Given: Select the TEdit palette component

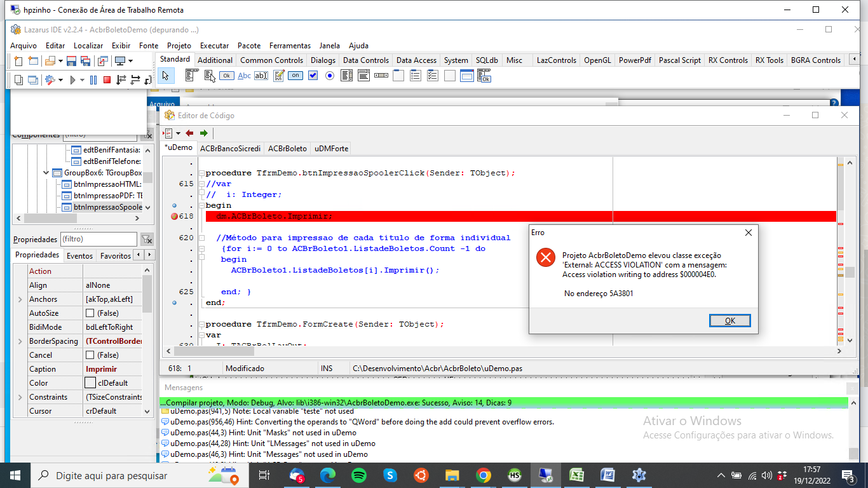Looking at the screenshot, I should coord(261,76).
